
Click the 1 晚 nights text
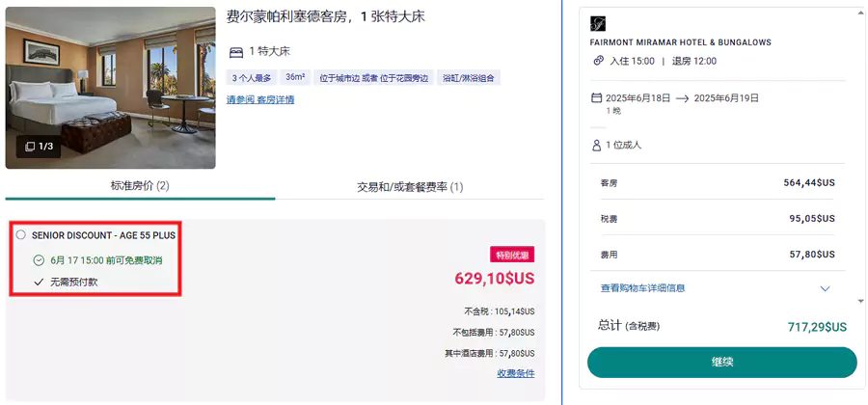click(x=613, y=111)
